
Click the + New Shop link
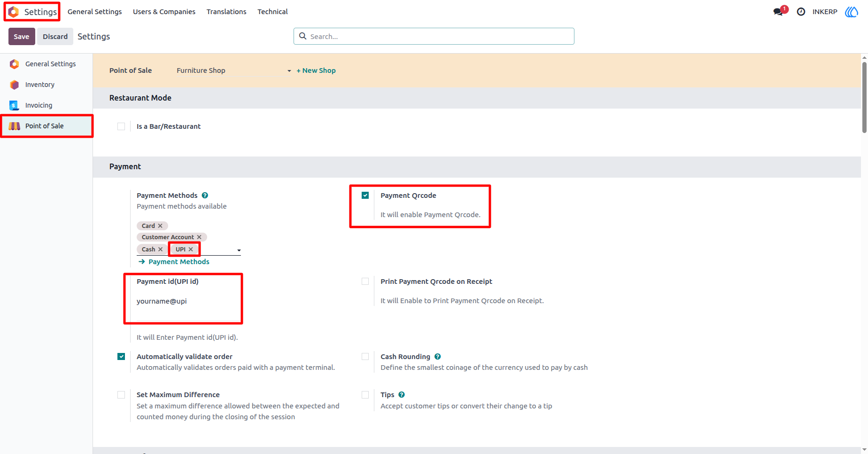click(316, 70)
